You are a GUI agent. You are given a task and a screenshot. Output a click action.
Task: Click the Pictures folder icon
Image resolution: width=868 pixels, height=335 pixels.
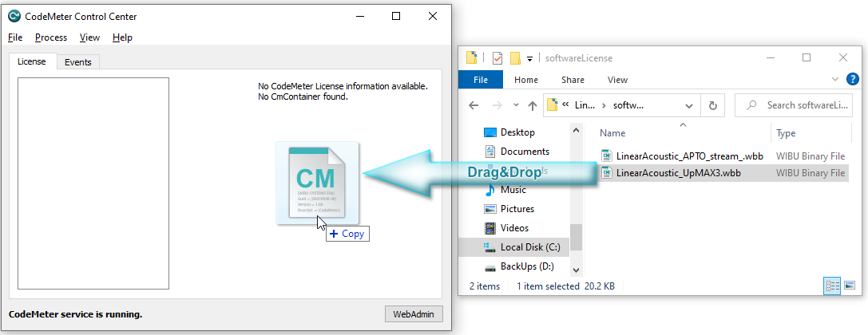[490, 209]
